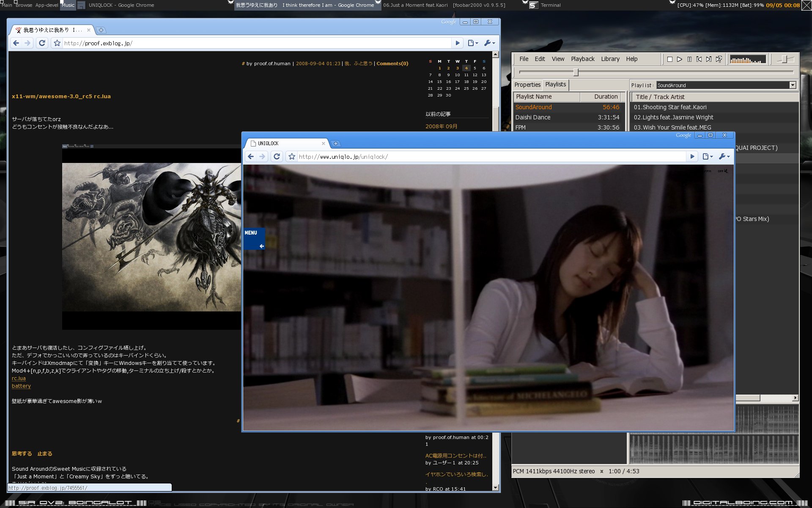Sort by Duration column header
The image size is (812, 508).
click(601, 97)
